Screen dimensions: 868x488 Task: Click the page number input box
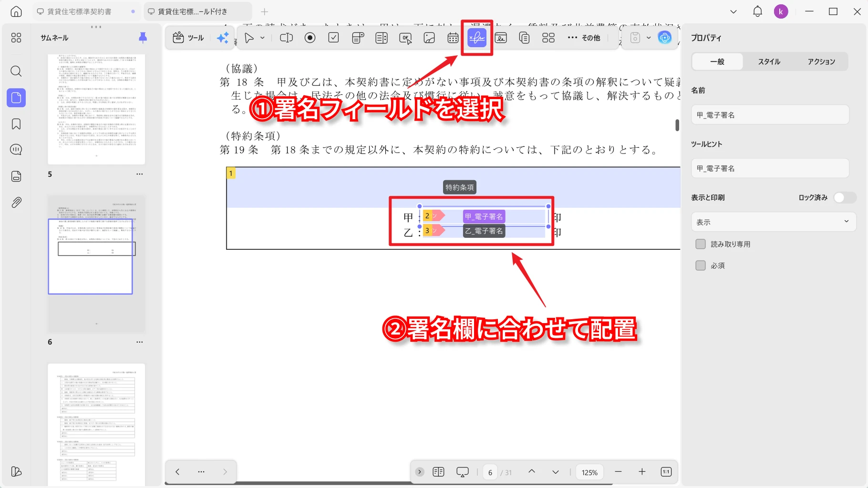point(490,472)
